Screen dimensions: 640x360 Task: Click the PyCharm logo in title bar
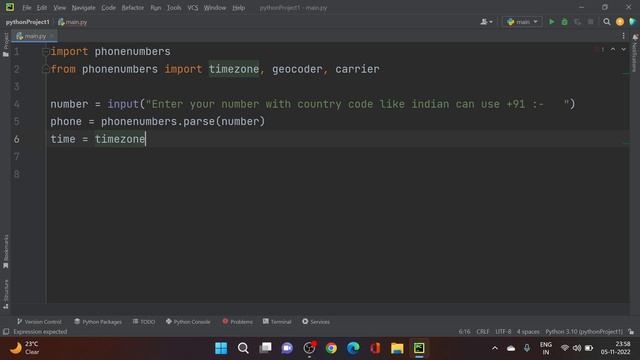10,7
